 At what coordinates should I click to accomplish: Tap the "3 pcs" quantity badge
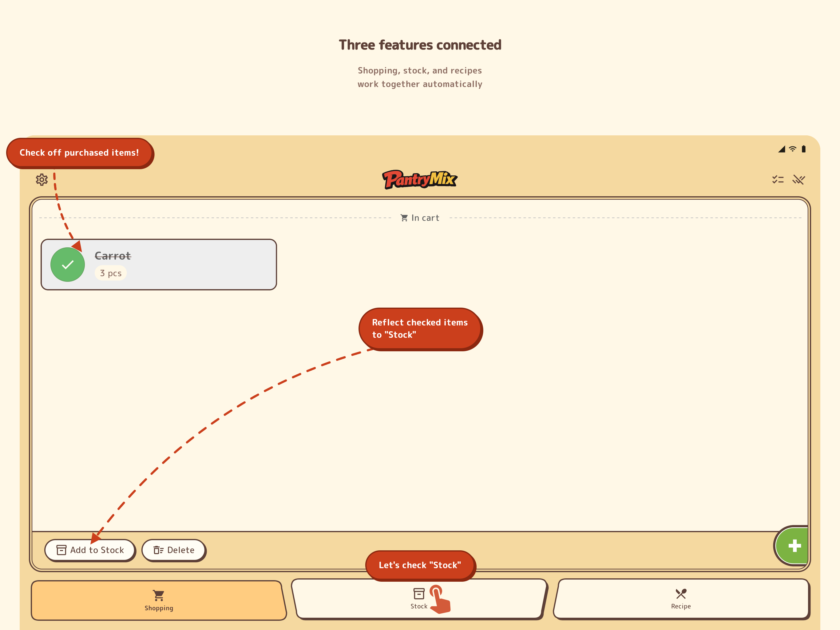(x=110, y=273)
